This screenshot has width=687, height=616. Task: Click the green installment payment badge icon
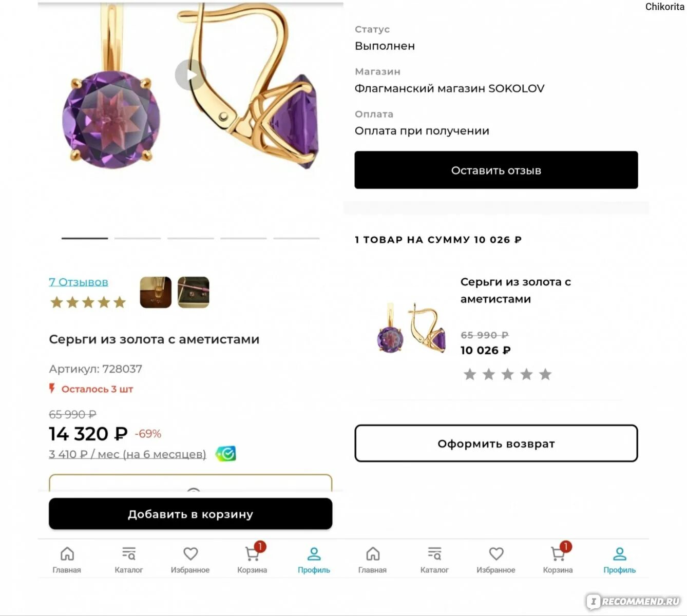coord(226,454)
